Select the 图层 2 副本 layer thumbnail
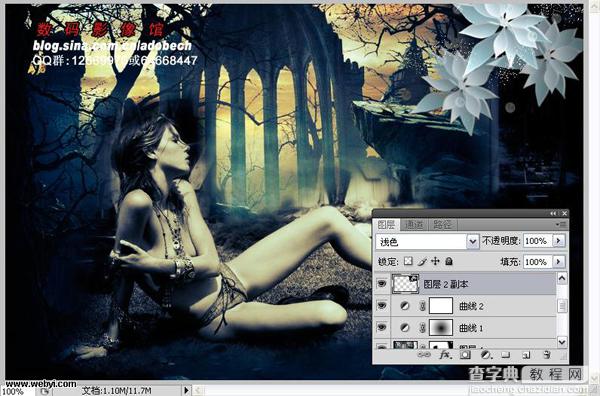Image resolution: width=600 pixels, height=396 pixels. coord(405,284)
